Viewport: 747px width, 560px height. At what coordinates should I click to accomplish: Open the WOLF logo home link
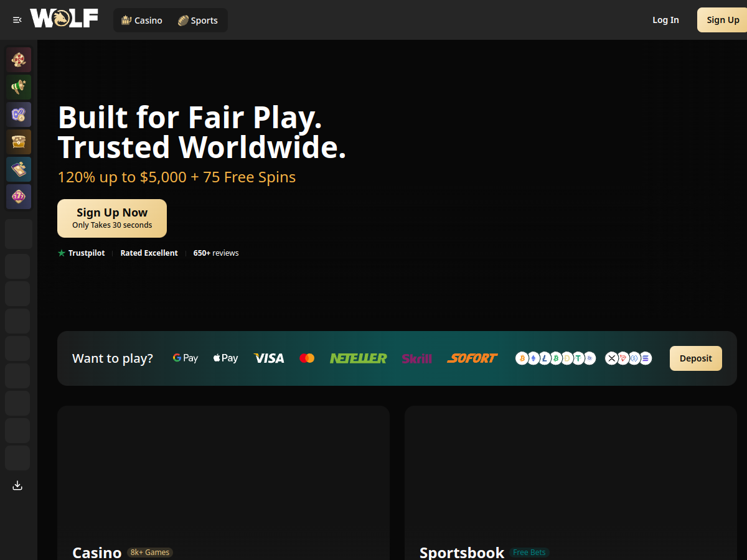point(64,19)
